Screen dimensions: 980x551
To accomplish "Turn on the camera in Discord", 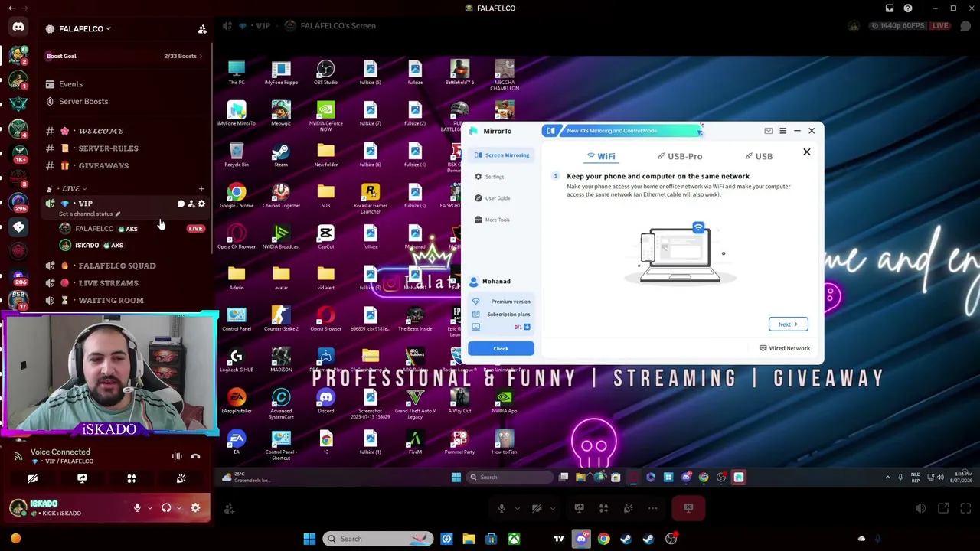I will click(x=32, y=478).
